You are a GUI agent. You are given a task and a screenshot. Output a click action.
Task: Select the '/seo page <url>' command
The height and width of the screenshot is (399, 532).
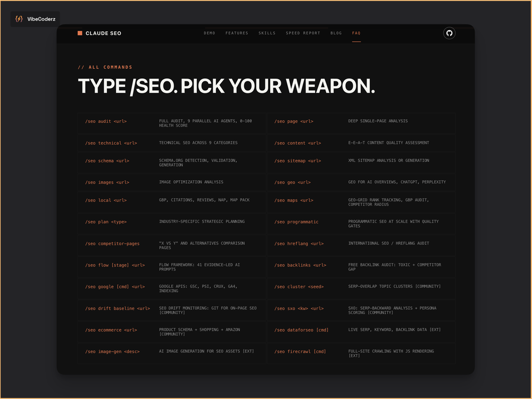coord(294,121)
